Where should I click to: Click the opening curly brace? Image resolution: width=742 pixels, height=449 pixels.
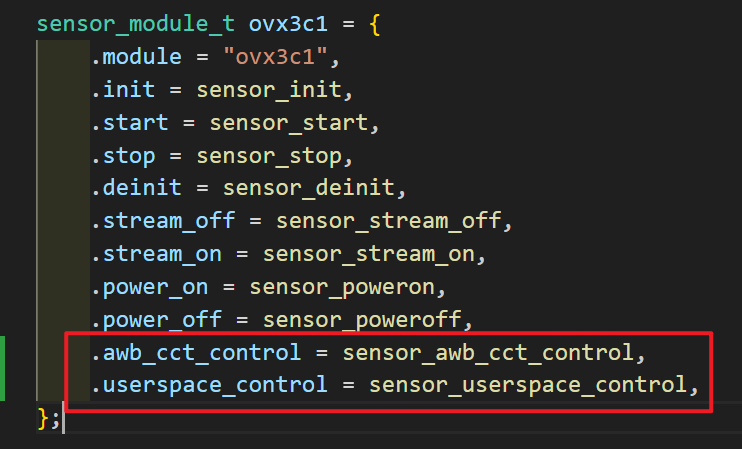click(x=375, y=25)
